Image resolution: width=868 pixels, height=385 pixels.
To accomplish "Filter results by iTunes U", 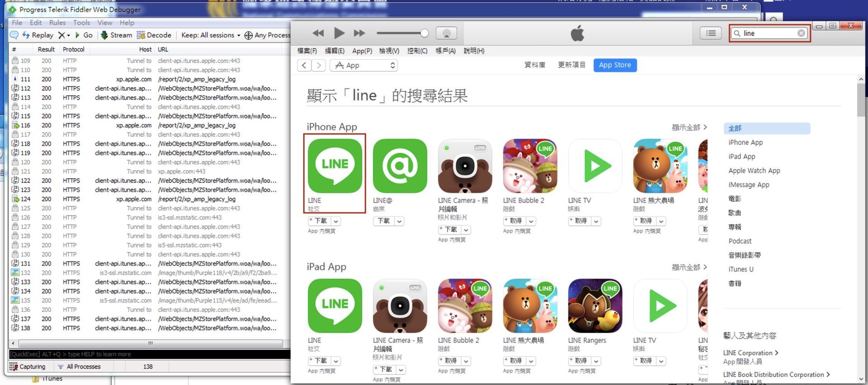I will point(741,269).
